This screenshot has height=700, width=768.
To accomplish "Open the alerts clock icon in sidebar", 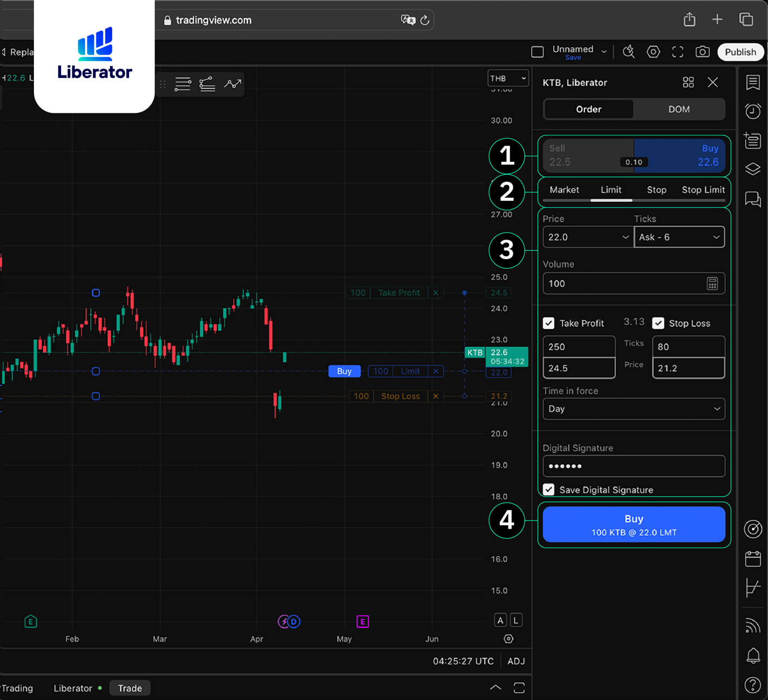I will click(753, 111).
